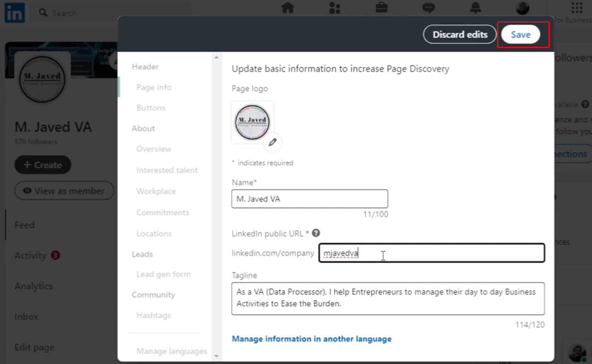Click the page logo thumbnail in the dialog
This screenshot has height=364, width=592.
point(252,122)
